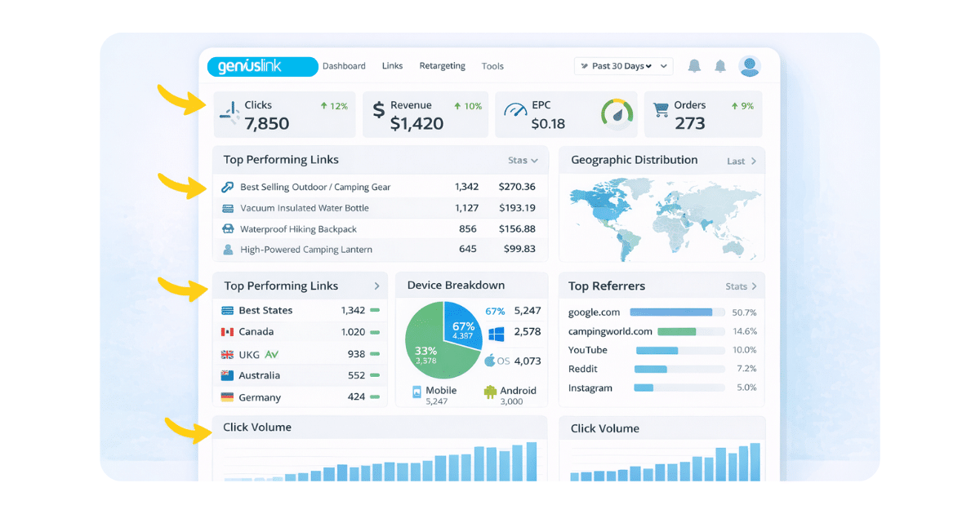This screenshot has height=514, width=980.
Task: Click the chain link icon beside Camping Gear
Action: 228,187
